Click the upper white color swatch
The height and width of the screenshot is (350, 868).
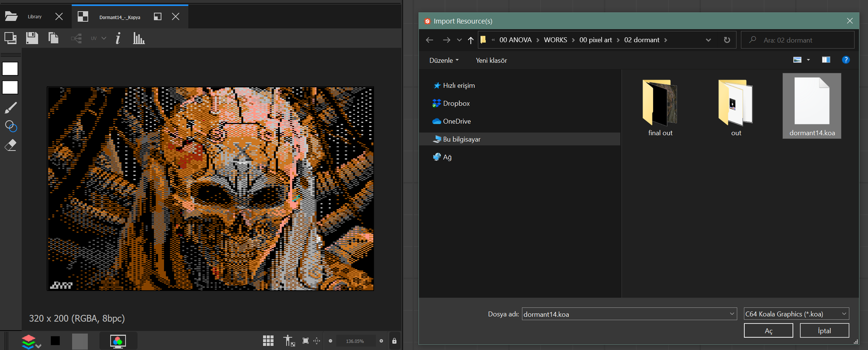(10, 69)
